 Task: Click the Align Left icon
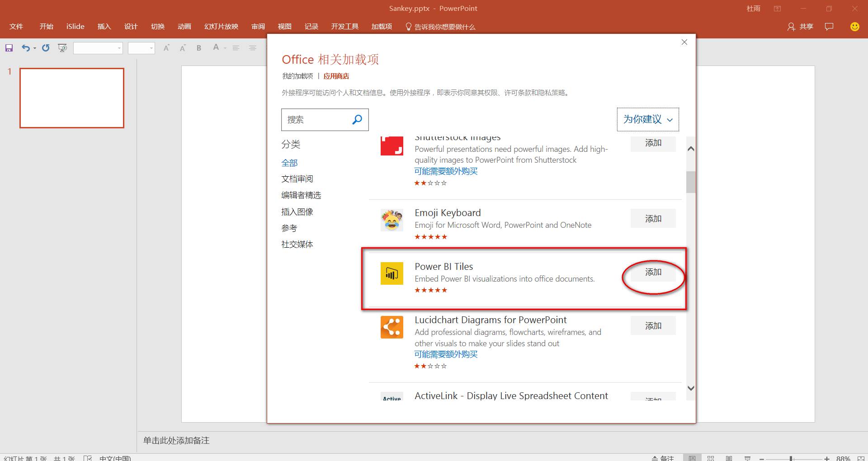[x=236, y=48]
